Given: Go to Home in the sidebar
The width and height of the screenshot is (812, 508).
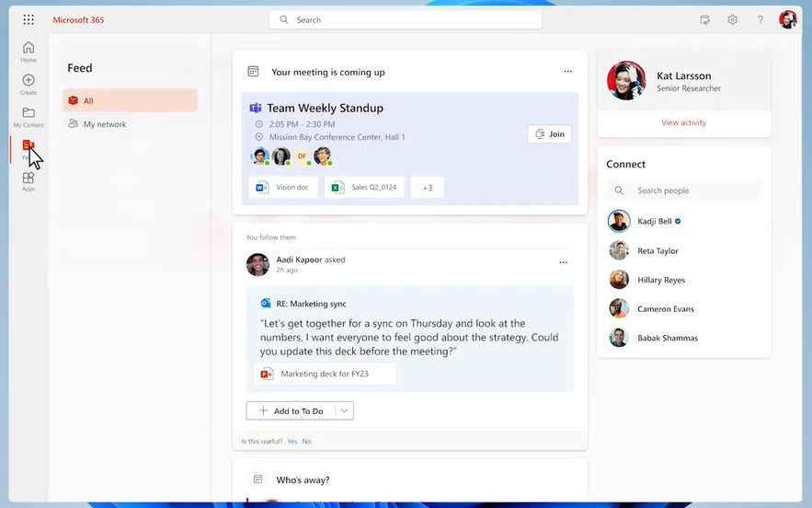Looking at the screenshot, I should point(29,52).
